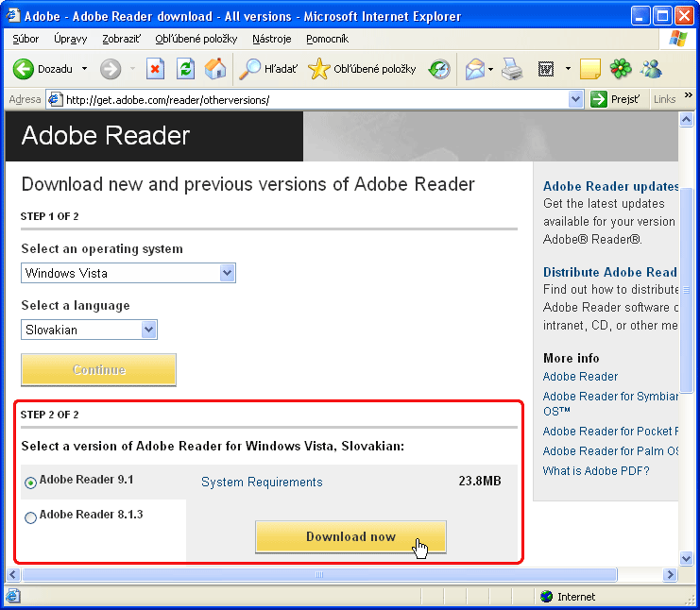Open the Pomocník menu
700x610 pixels.
pyautogui.click(x=327, y=40)
